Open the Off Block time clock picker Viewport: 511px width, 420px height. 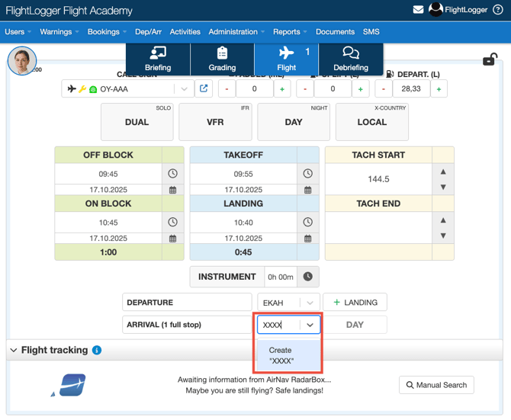tap(173, 174)
